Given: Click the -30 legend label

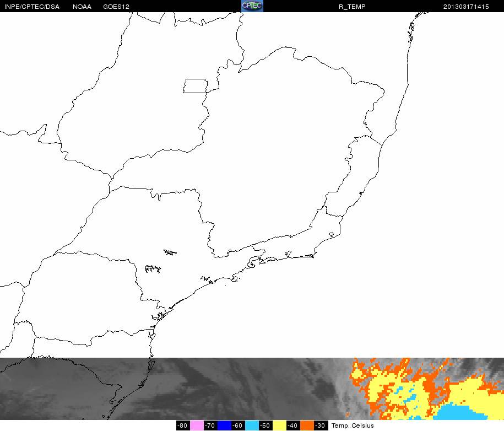Looking at the screenshot, I should click(x=321, y=425).
